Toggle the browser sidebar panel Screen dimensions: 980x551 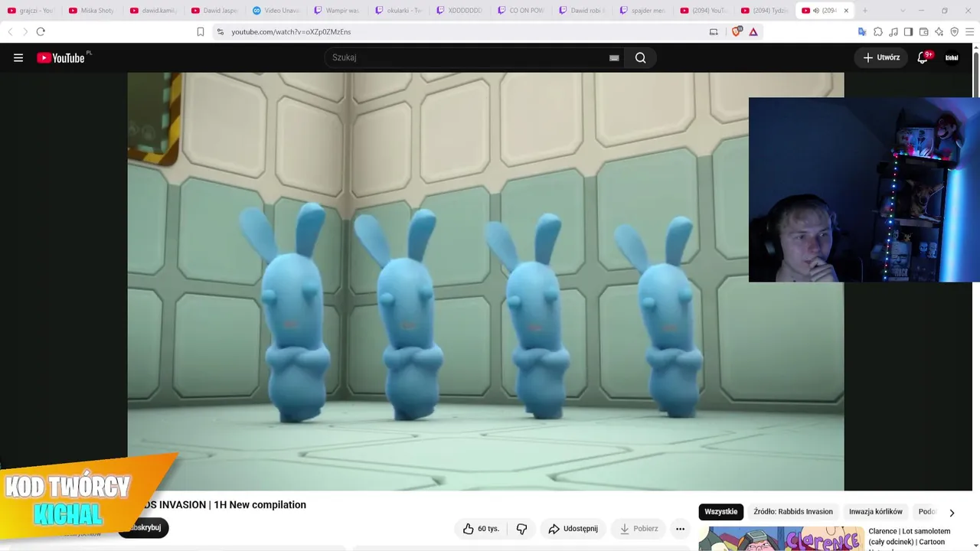[x=908, y=31]
